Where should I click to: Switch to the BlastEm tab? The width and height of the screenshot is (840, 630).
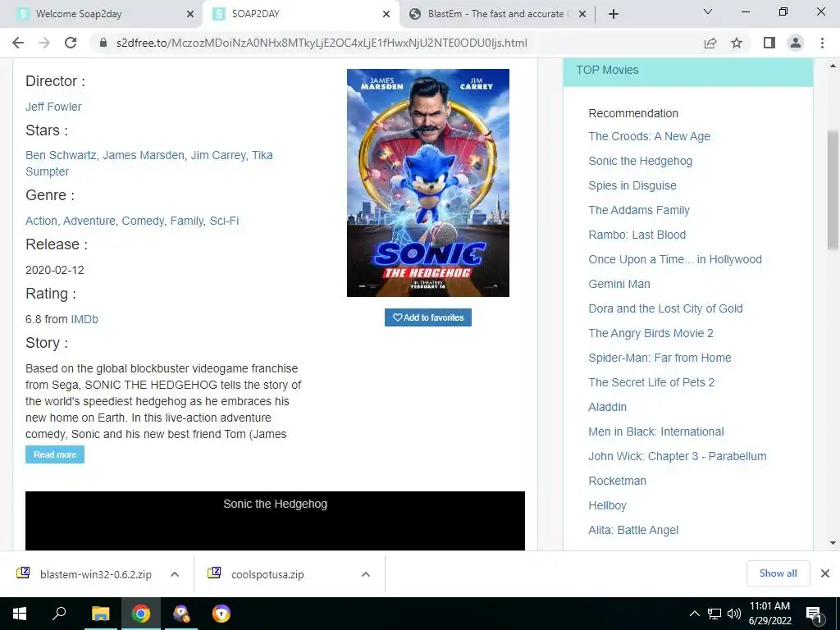coord(497,14)
